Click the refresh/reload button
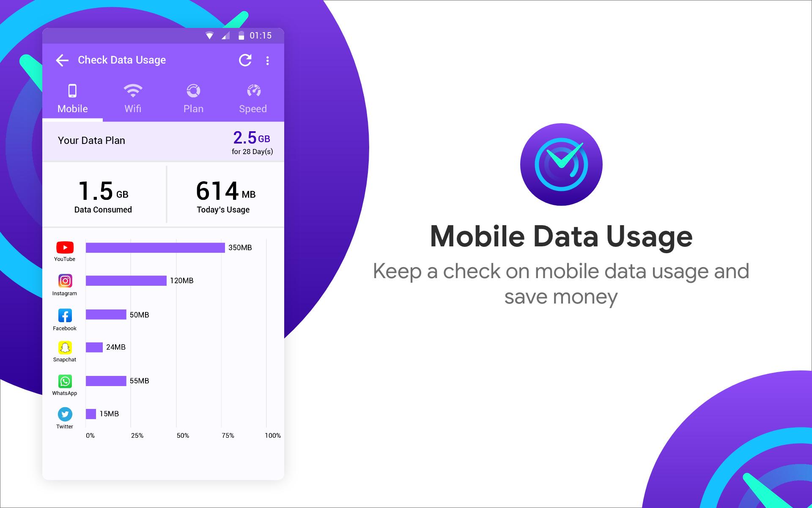The image size is (812, 508). pyautogui.click(x=246, y=60)
